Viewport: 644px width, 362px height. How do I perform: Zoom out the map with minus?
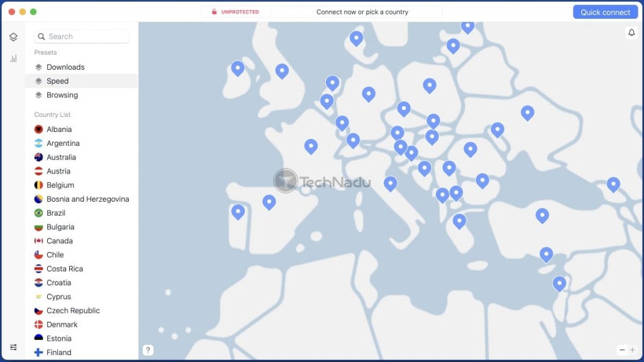[622, 349]
